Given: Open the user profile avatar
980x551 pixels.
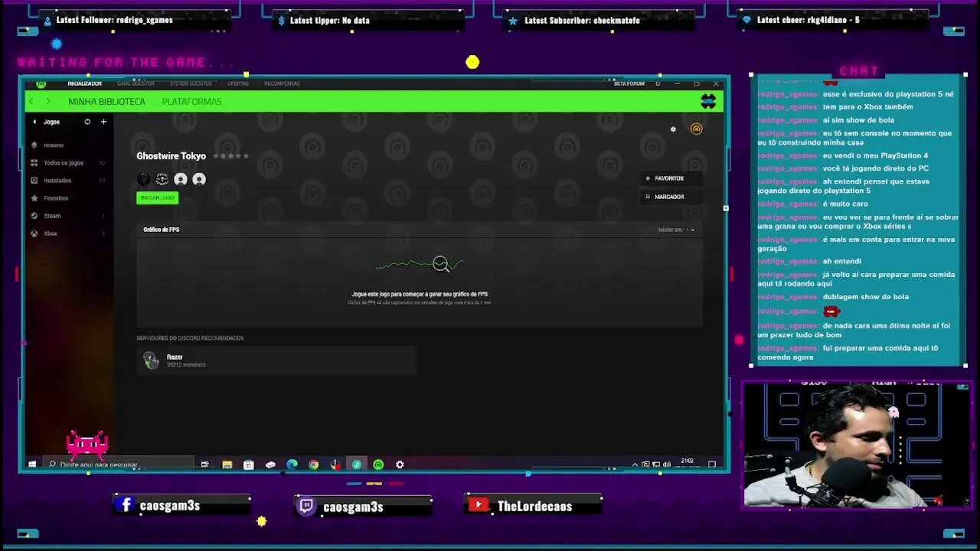Looking at the screenshot, I should pyautogui.click(x=708, y=101).
